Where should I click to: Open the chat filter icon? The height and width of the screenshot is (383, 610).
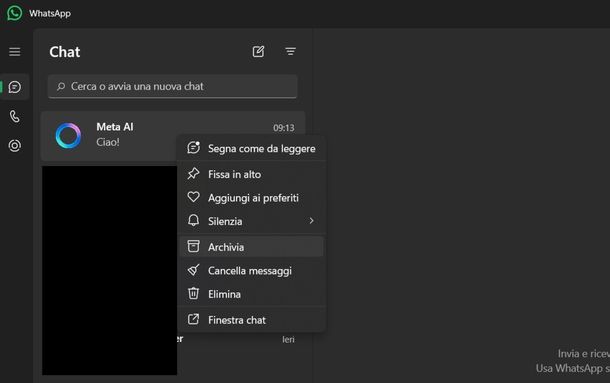(x=290, y=51)
